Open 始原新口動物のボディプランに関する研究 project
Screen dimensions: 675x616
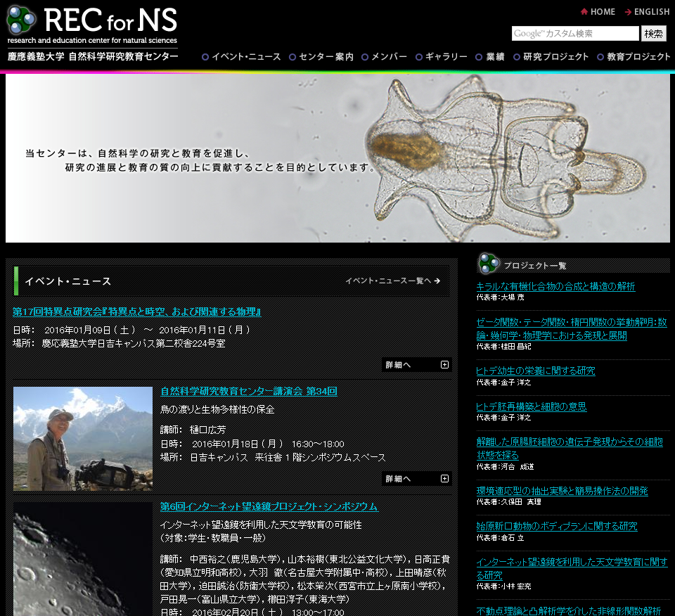[557, 527]
